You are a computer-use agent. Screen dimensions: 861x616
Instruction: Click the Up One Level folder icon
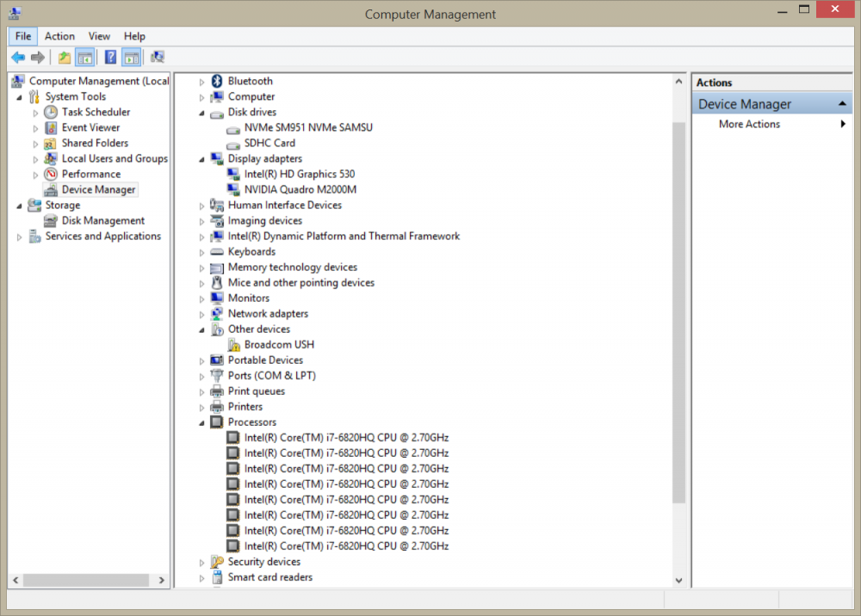tap(65, 58)
